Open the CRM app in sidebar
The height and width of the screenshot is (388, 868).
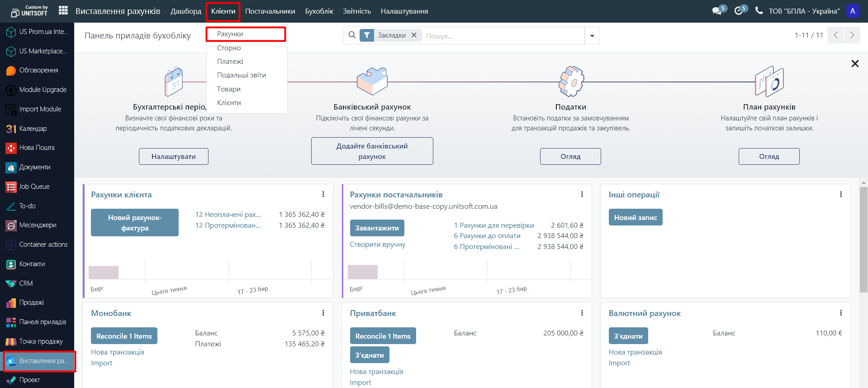pyautogui.click(x=26, y=283)
